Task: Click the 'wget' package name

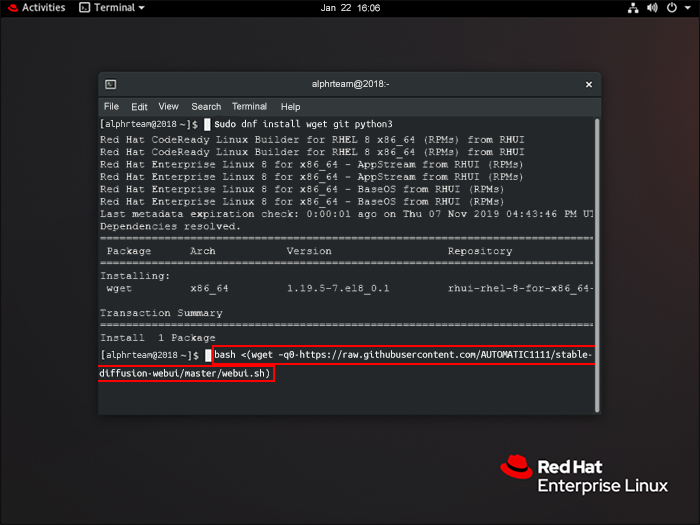Action: 119,288
